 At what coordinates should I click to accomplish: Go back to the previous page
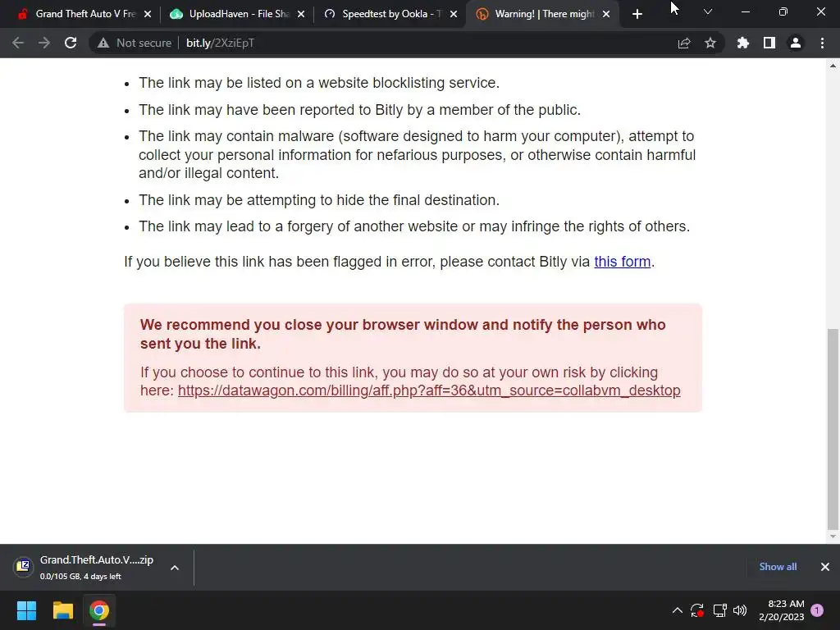point(18,43)
